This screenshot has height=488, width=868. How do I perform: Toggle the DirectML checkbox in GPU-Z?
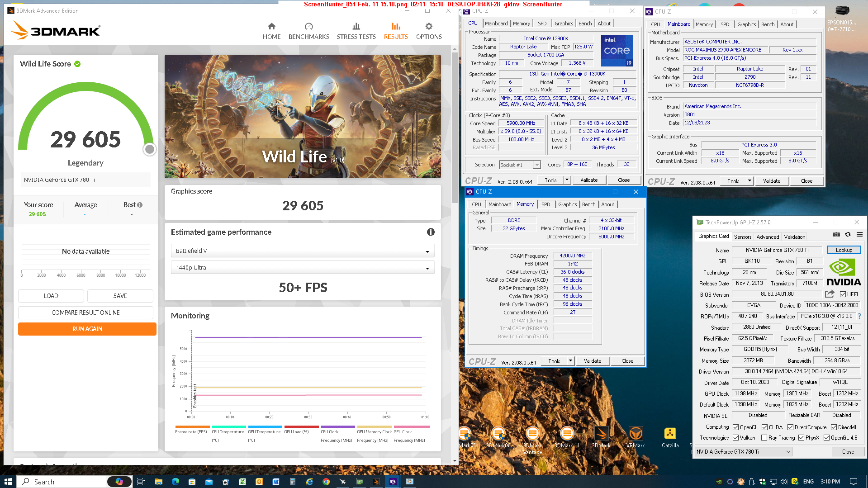pyautogui.click(x=834, y=427)
